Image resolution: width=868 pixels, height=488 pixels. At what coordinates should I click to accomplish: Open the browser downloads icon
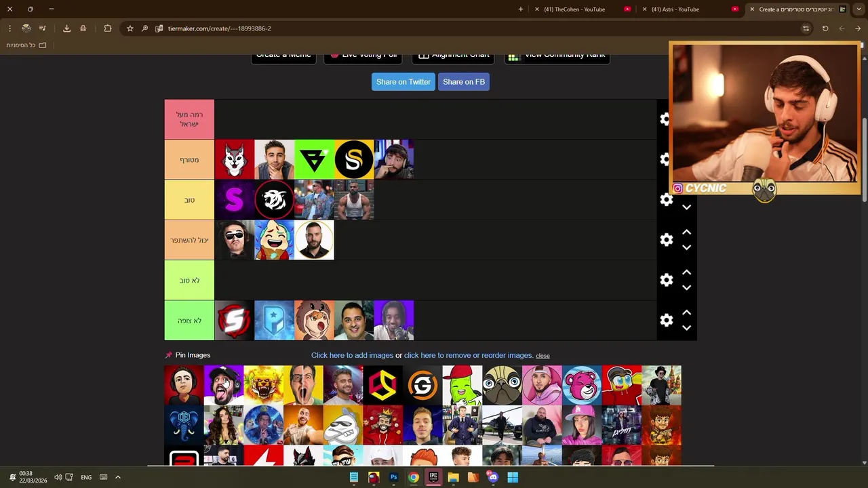(66, 28)
